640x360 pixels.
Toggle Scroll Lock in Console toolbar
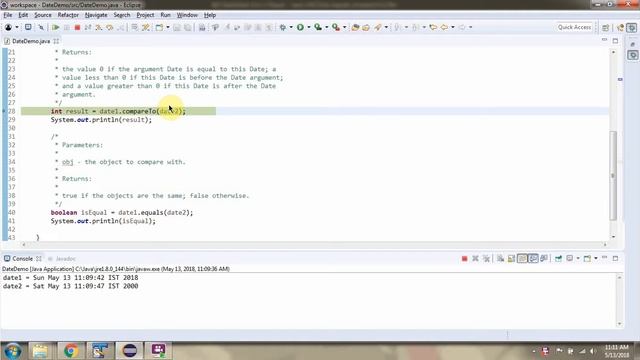pos(511,258)
